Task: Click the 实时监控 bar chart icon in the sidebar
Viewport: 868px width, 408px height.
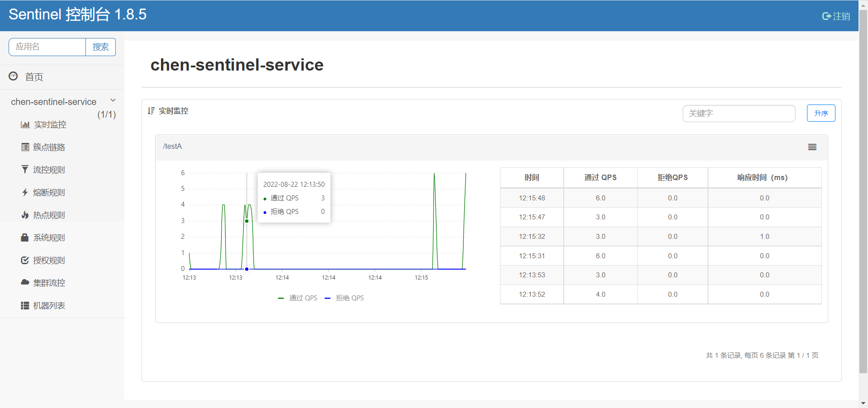Action: point(25,124)
